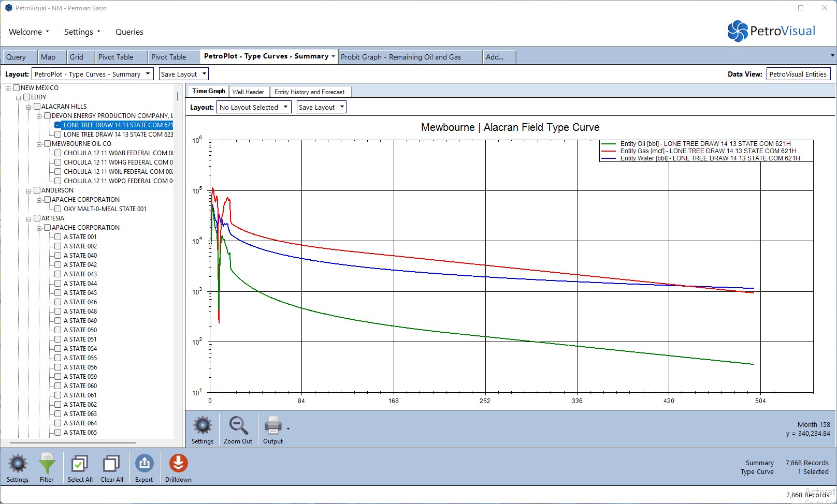Open the Probit Graph tab
Image resolution: width=837 pixels, height=504 pixels.
(x=400, y=57)
